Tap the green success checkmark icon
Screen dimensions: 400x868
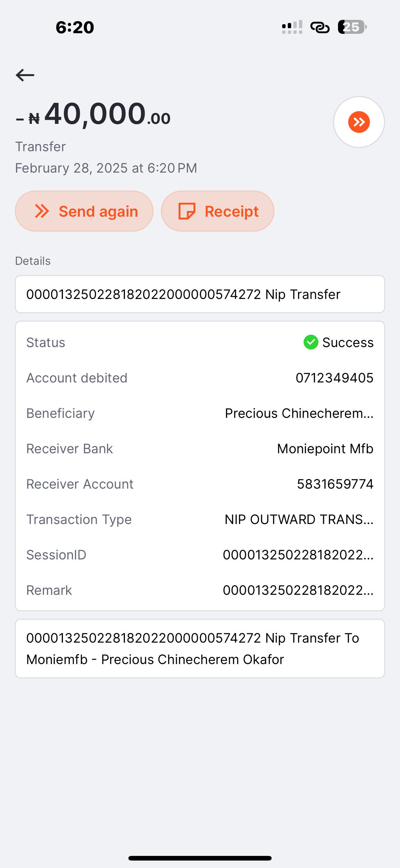[x=311, y=342]
